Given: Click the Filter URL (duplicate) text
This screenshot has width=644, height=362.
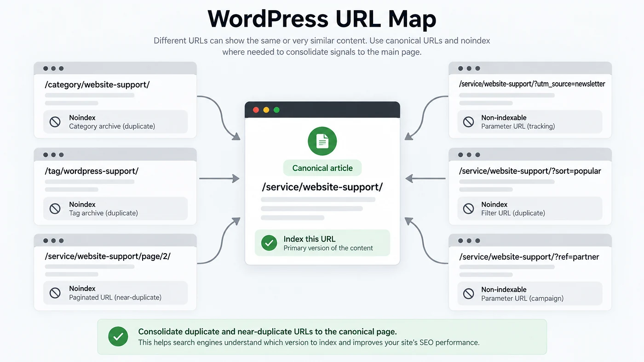Looking at the screenshot, I should point(513,213).
